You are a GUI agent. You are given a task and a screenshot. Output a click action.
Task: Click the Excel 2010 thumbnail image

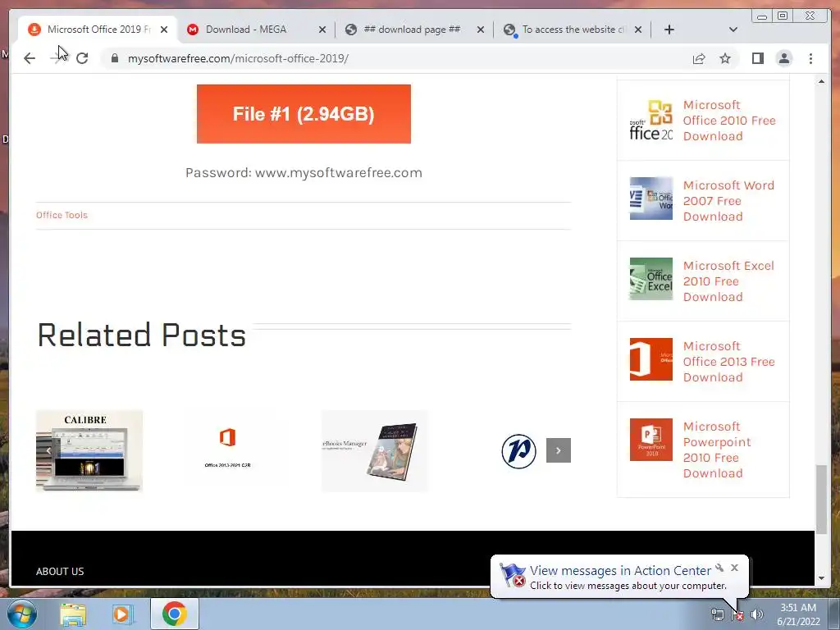click(651, 279)
